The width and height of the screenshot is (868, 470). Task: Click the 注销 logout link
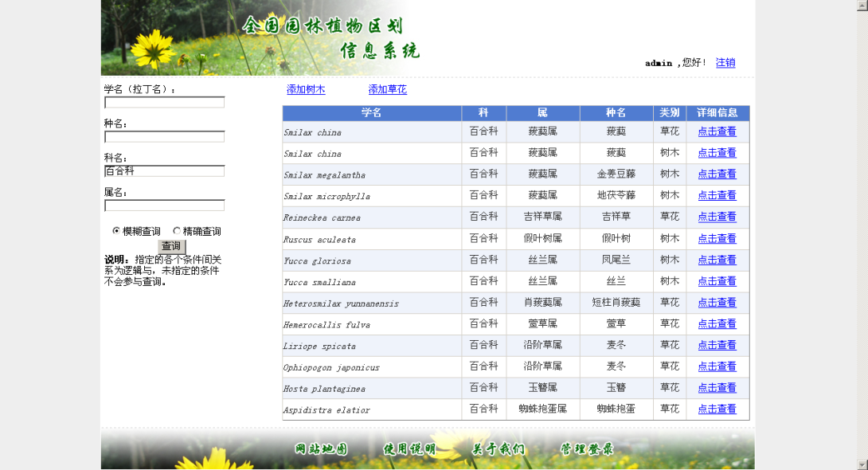[x=725, y=62]
